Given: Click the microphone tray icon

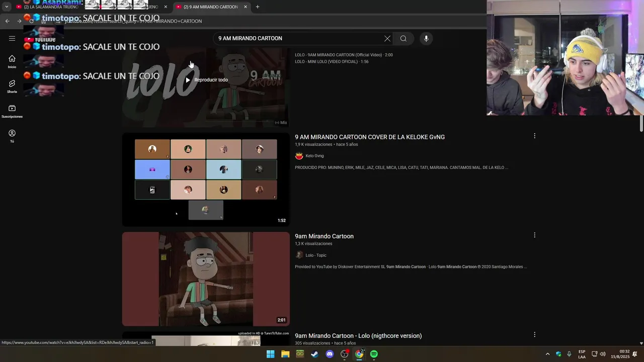Looking at the screenshot, I should coord(569,354).
